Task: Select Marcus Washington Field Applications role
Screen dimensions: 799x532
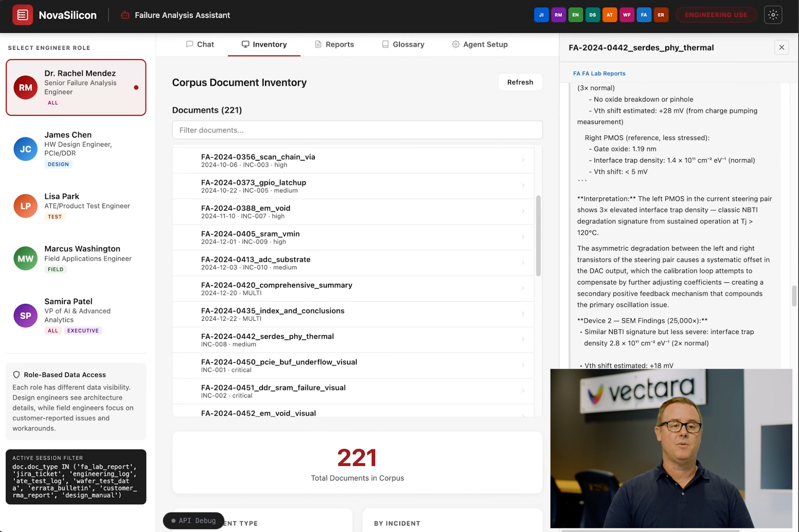Action: 76,258
